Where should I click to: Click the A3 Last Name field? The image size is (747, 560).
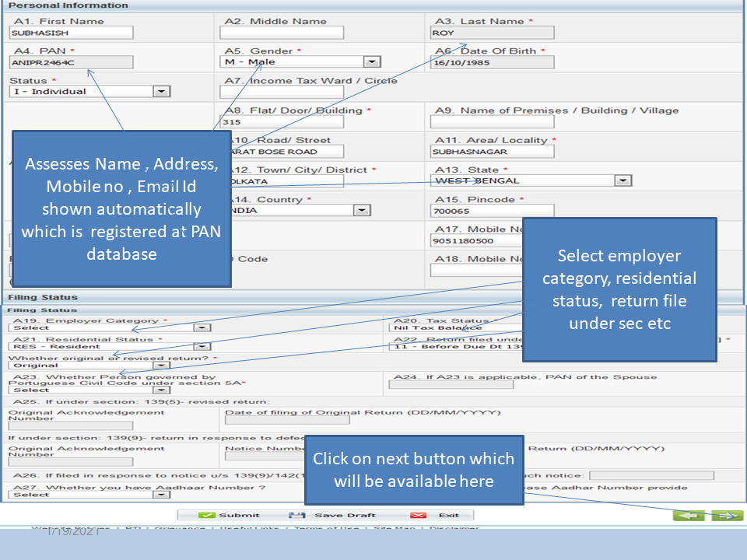pos(492,33)
